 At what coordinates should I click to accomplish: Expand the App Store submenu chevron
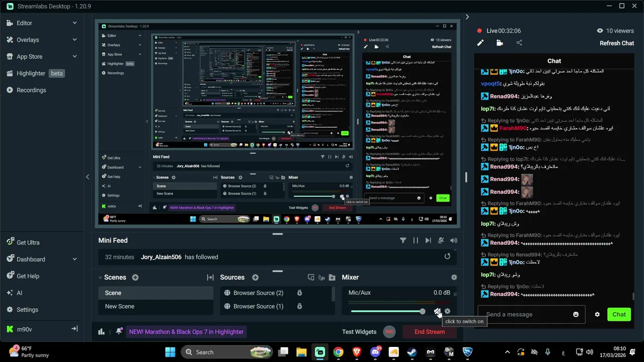point(74,56)
